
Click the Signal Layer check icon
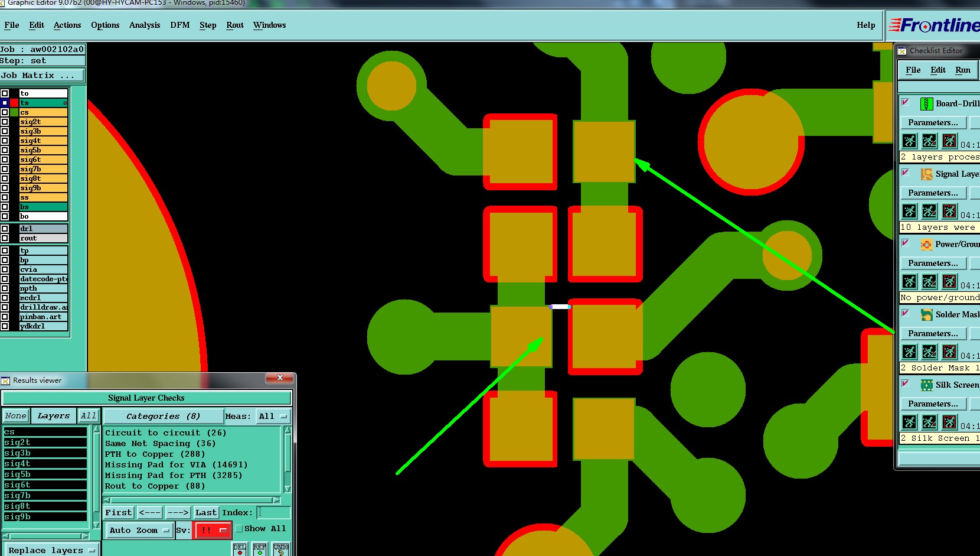pyautogui.click(x=926, y=174)
